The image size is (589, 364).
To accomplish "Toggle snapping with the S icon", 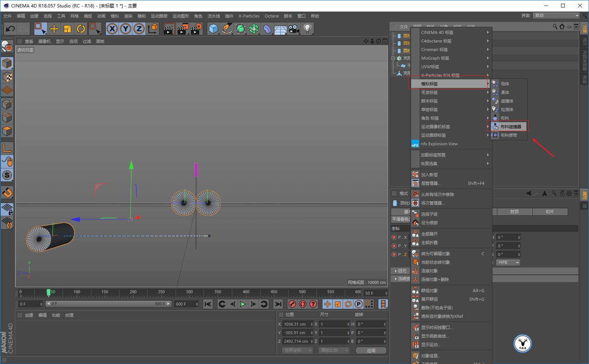I will 7,175.
